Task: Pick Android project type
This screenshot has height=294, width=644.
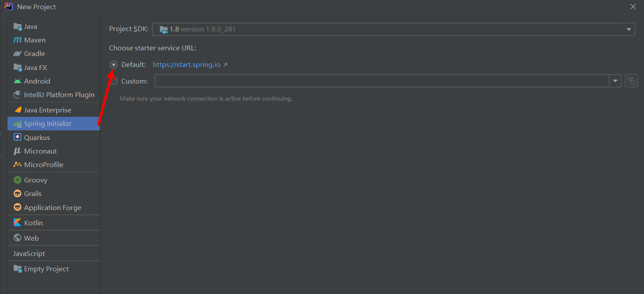Action: tap(53, 81)
